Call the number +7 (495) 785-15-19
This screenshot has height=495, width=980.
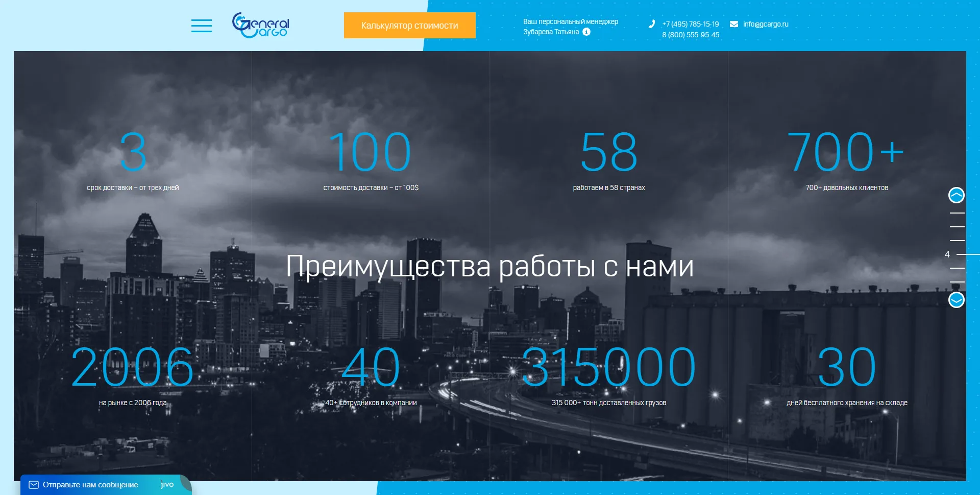(x=691, y=24)
